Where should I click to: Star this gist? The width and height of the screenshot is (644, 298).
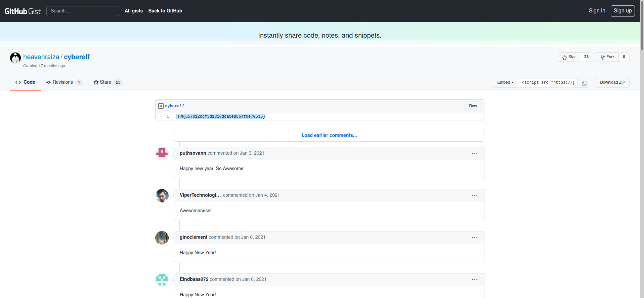pos(569,57)
